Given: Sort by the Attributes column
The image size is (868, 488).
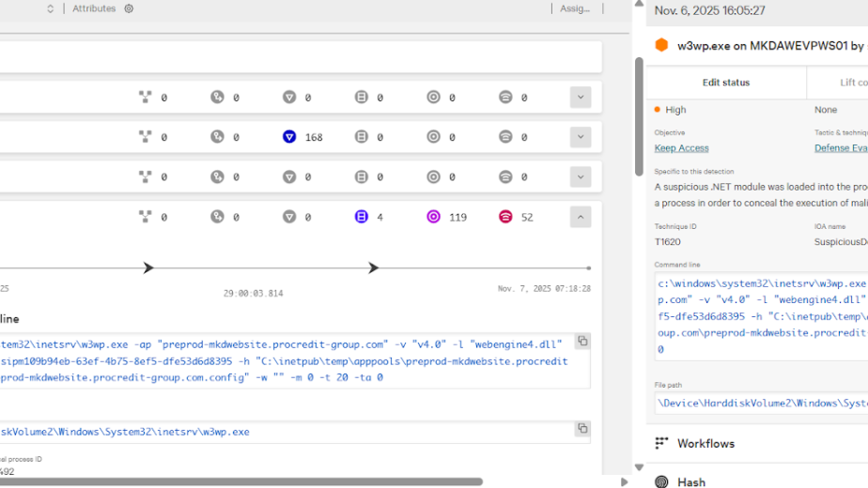Looking at the screenshot, I should 94,8.
